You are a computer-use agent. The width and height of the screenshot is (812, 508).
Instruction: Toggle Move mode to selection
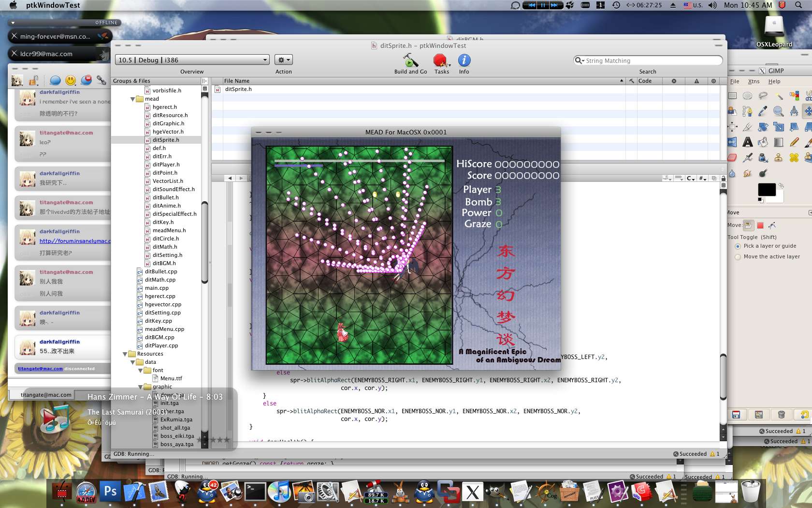pos(760,225)
